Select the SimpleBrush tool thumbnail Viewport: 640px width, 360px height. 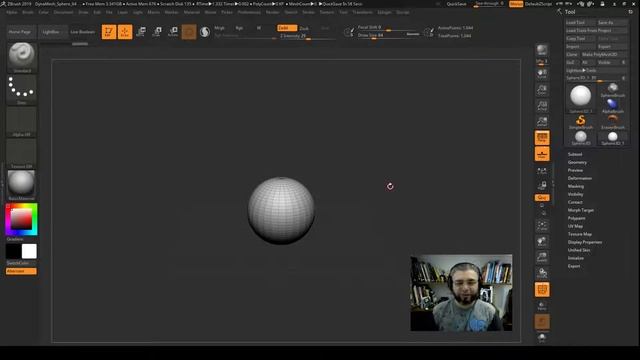tap(580, 122)
